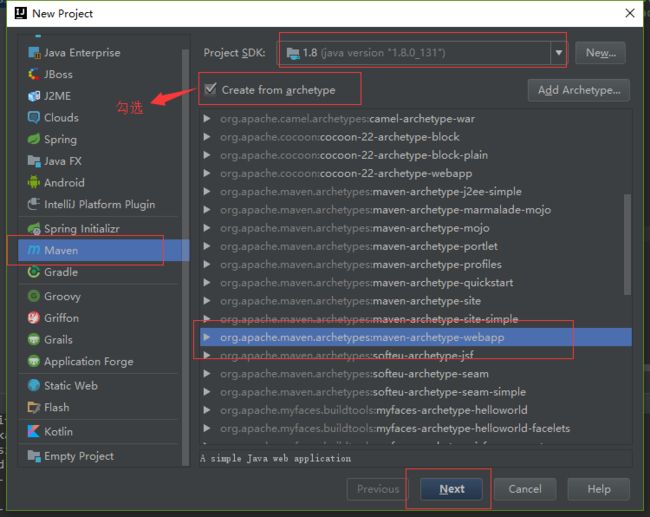Image resolution: width=650 pixels, height=517 pixels.
Task: Open Help for New Project
Action: coord(599,489)
